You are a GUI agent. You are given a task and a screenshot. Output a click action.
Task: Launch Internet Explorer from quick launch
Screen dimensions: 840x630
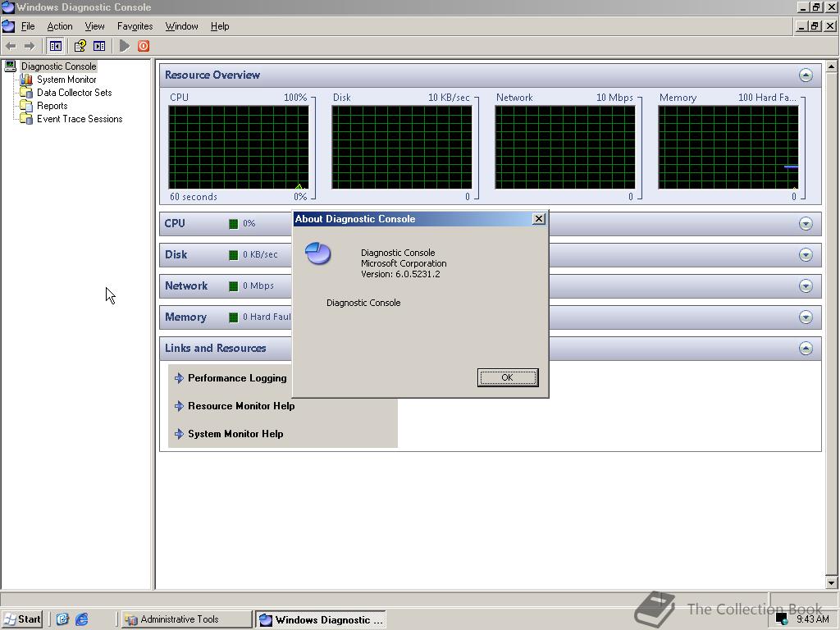[81, 619]
